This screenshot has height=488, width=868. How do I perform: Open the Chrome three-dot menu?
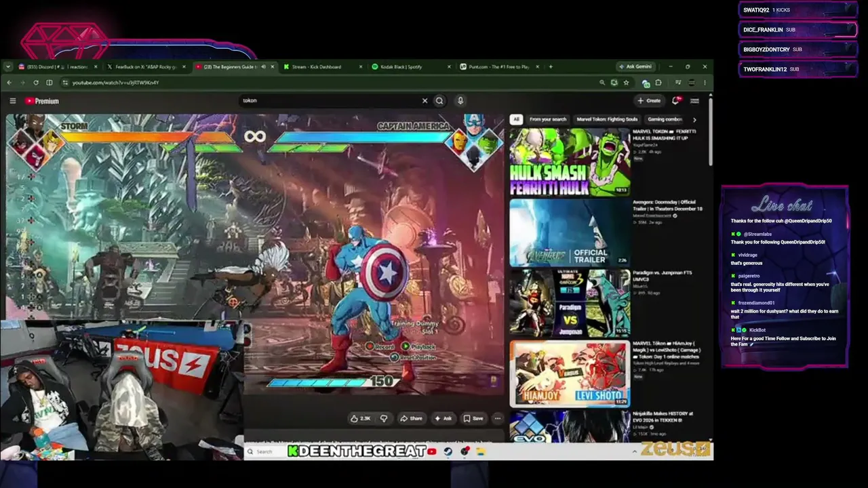[x=705, y=83]
